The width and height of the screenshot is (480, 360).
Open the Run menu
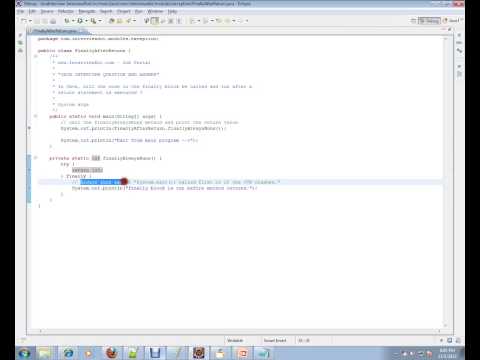pyautogui.click(x=139, y=11)
